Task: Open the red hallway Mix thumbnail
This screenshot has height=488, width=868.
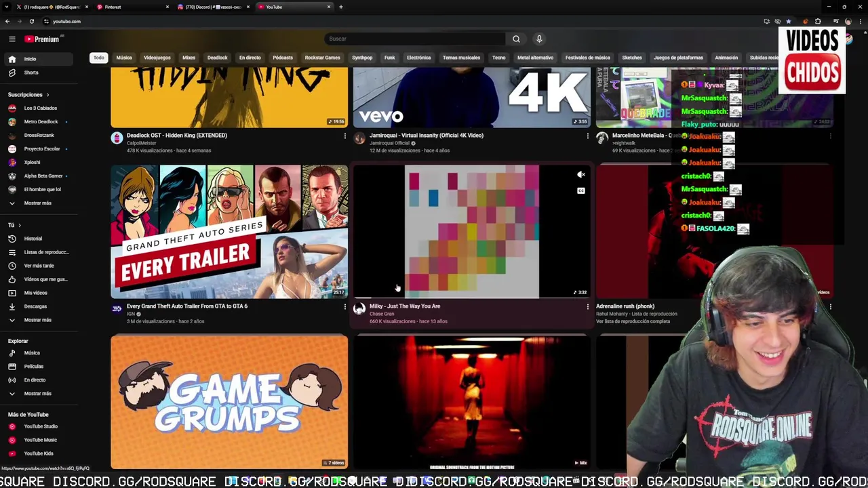Action: [472, 401]
